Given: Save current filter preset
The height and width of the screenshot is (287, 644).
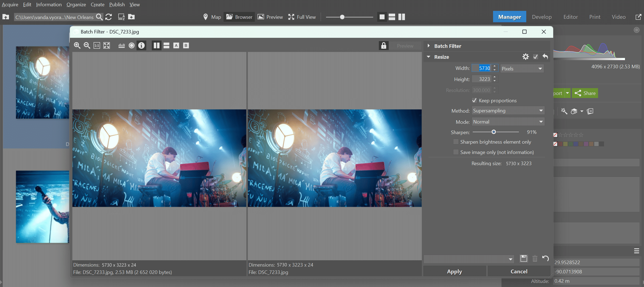Looking at the screenshot, I should coord(524,258).
